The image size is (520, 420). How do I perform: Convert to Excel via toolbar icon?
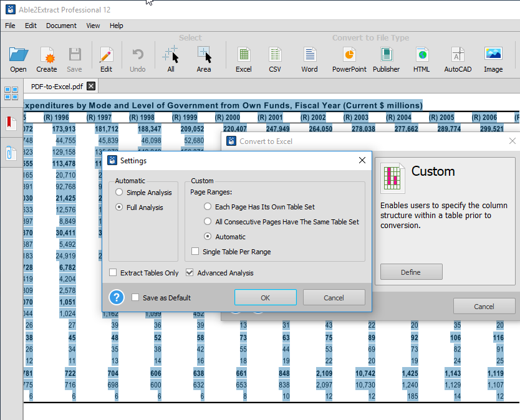click(243, 55)
